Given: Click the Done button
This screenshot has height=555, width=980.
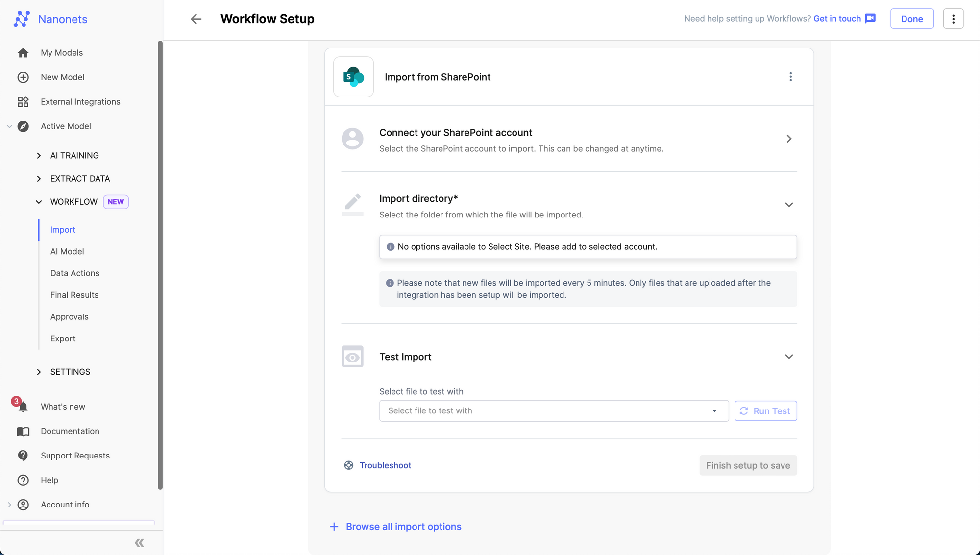Looking at the screenshot, I should [912, 19].
